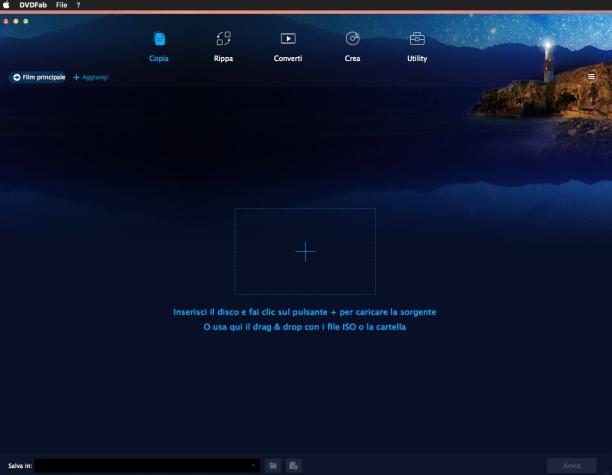This screenshot has height=475, width=612.
Task: Click the 'Inserisci il disco' instruction text
Action: (304, 312)
